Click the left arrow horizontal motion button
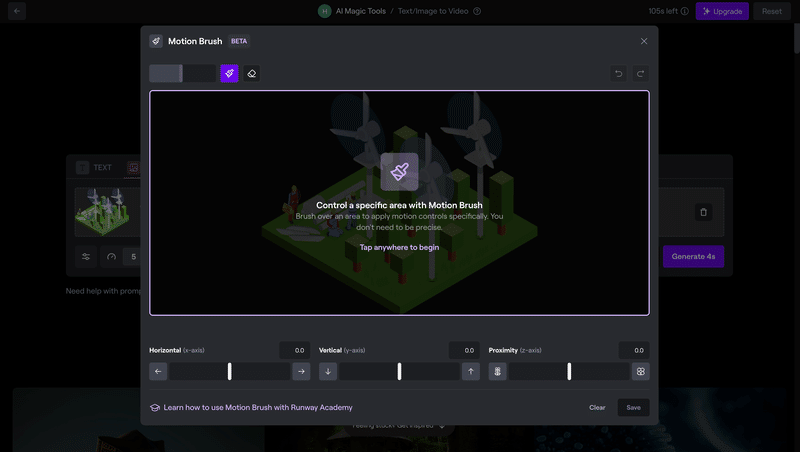800x452 pixels. click(x=158, y=371)
